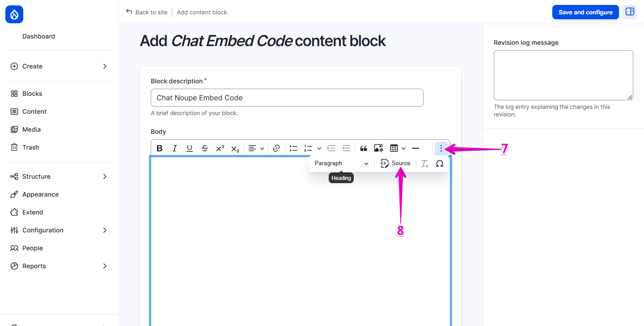The width and height of the screenshot is (644, 326).
Task: Open the Source editing view
Action: [395, 163]
